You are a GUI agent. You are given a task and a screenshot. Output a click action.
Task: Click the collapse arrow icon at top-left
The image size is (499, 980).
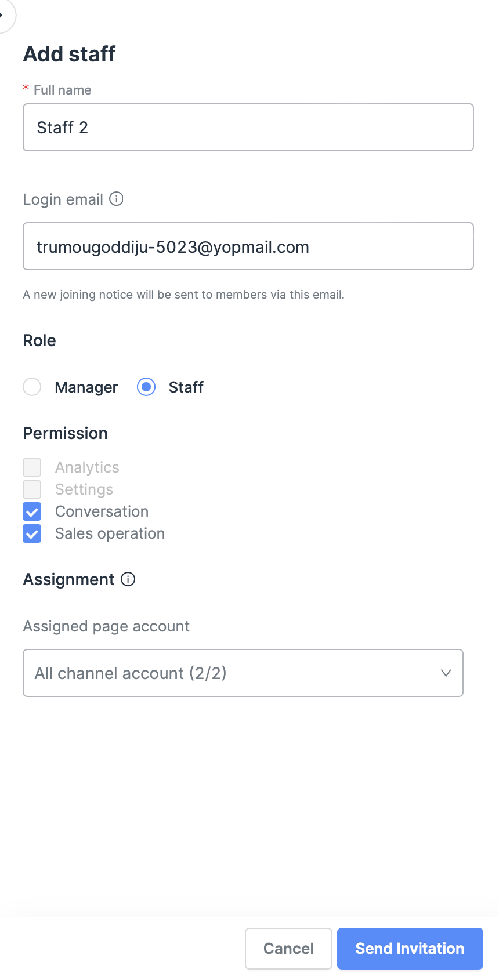coord(3,14)
